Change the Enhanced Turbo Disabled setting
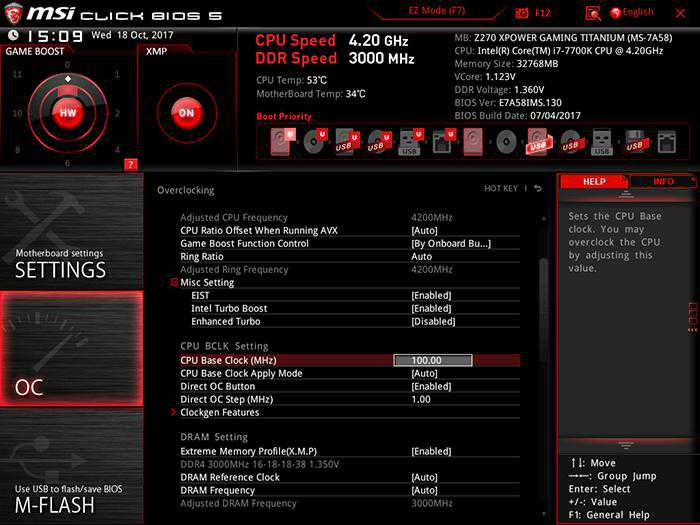The height and width of the screenshot is (525, 700). [433, 322]
